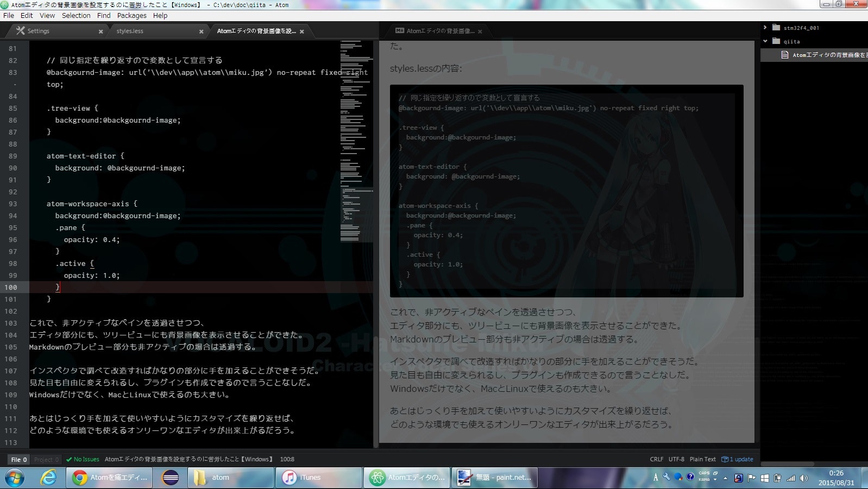The height and width of the screenshot is (489, 868).
Task: Click the IME blue ball icon
Action: (x=678, y=477)
